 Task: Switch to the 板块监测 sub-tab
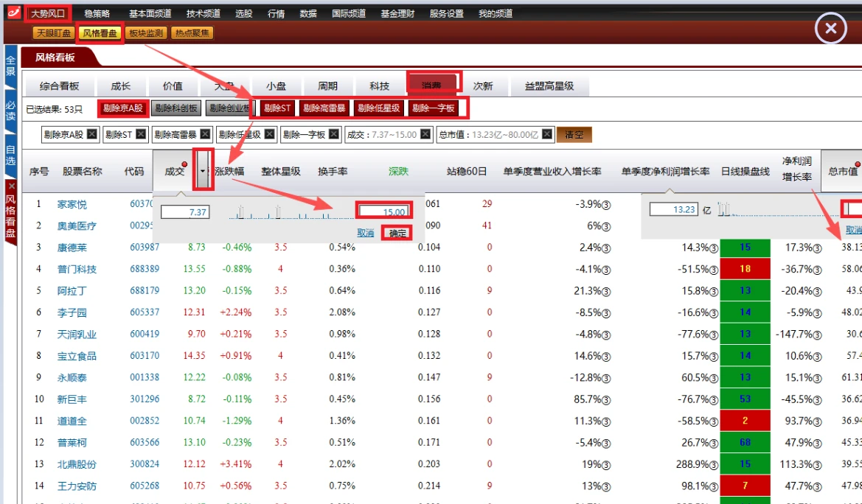pyautogui.click(x=146, y=33)
